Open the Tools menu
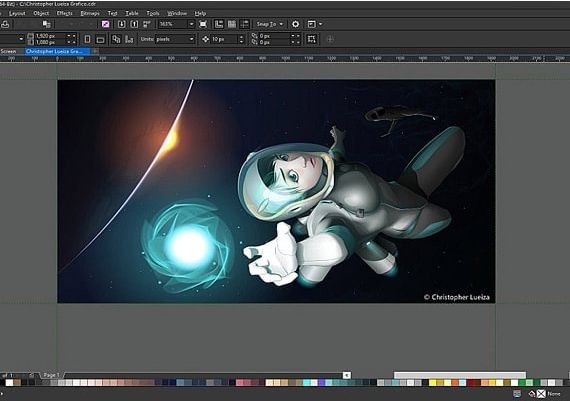 pyautogui.click(x=153, y=13)
